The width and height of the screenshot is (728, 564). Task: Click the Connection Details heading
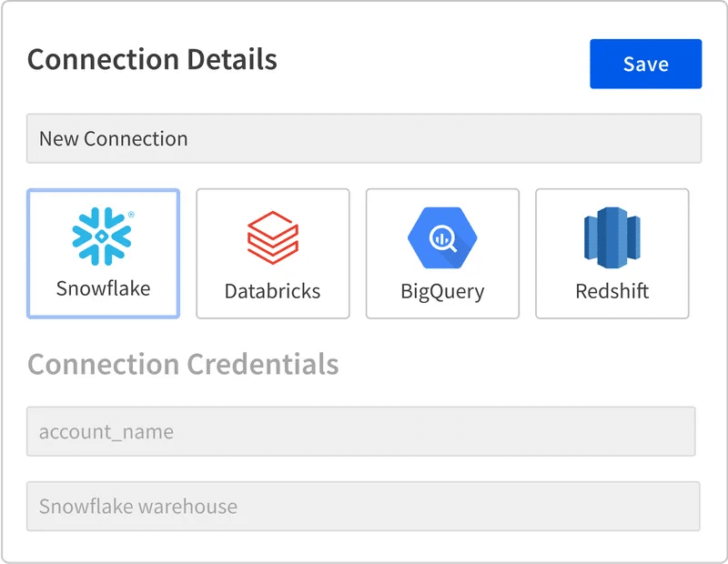(152, 59)
